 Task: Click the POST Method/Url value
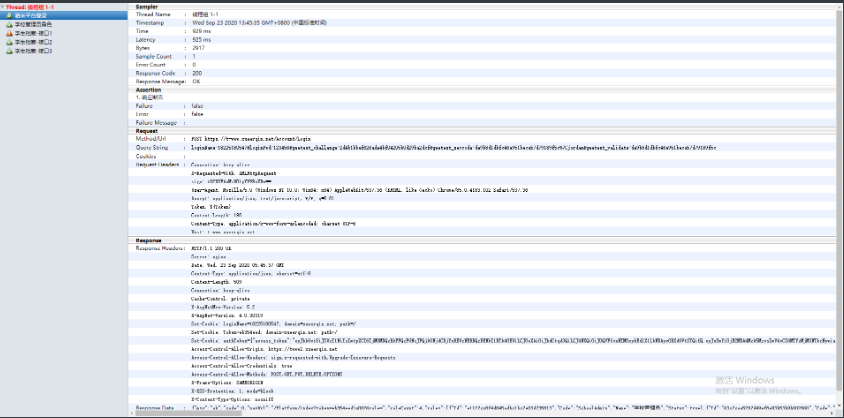(x=251, y=139)
